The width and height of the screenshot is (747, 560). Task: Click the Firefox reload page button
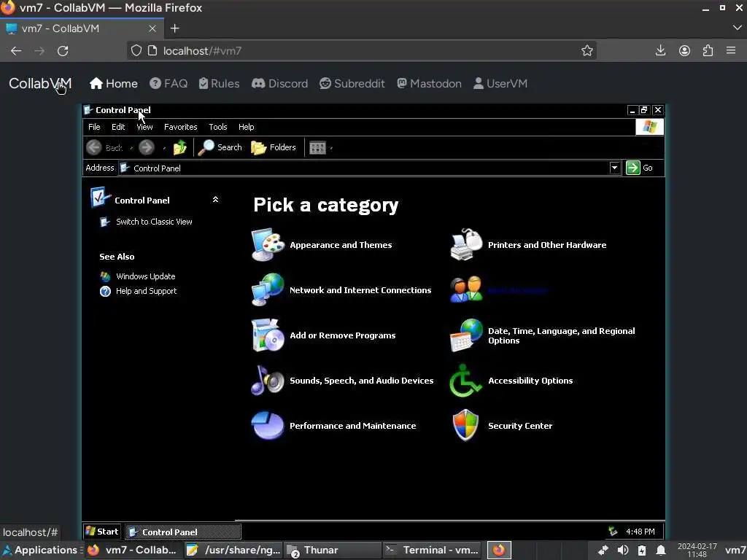(63, 51)
